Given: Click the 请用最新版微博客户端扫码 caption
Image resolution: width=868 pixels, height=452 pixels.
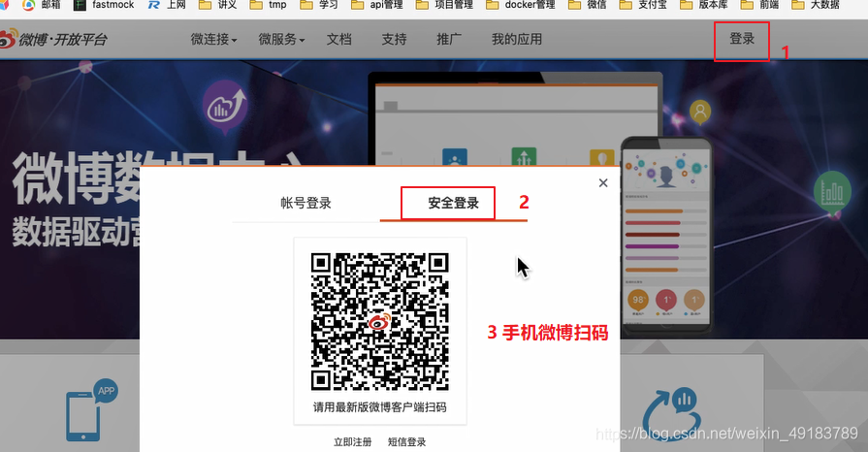Looking at the screenshot, I should pos(380,407).
